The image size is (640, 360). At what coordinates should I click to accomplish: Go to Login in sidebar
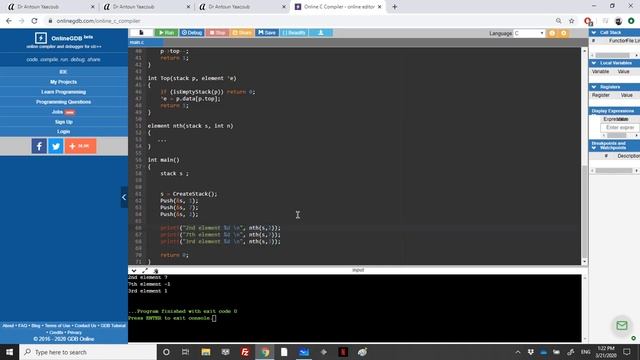click(63, 131)
